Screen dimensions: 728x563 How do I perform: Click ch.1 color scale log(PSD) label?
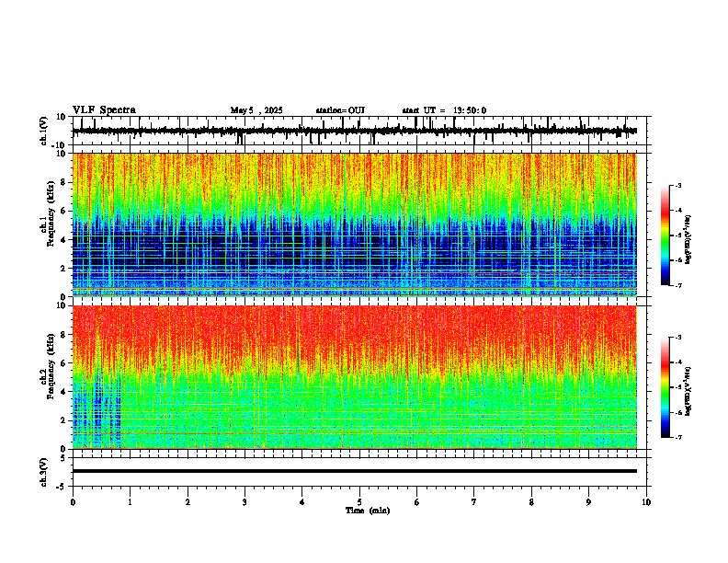click(x=688, y=240)
